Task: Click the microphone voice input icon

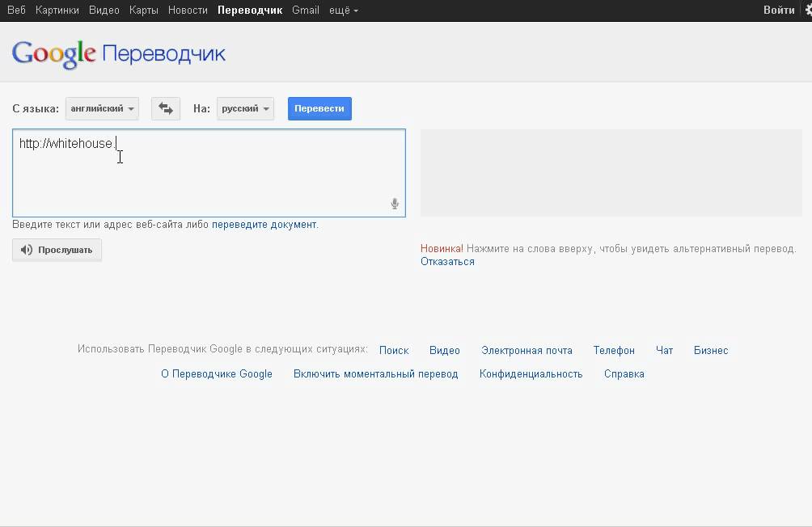Action: pyautogui.click(x=395, y=204)
